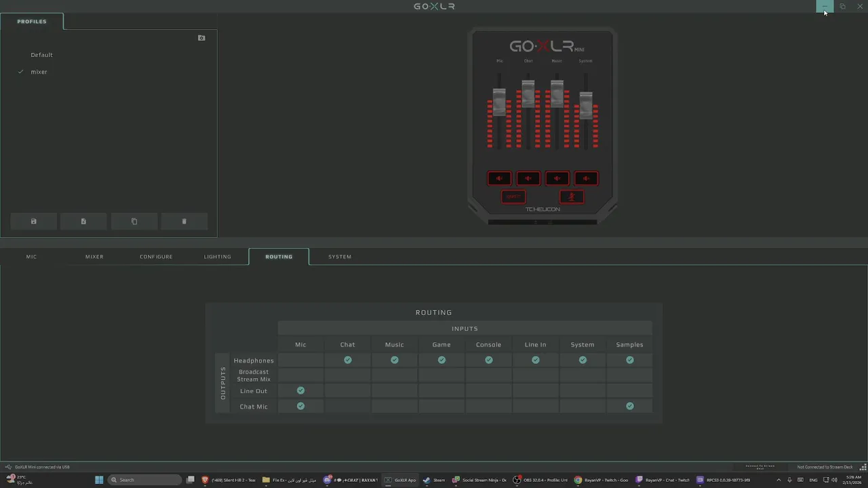The width and height of the screenshot is (868, 488).
Task: Open the Windows Start menu
Action: coord(99,480)
